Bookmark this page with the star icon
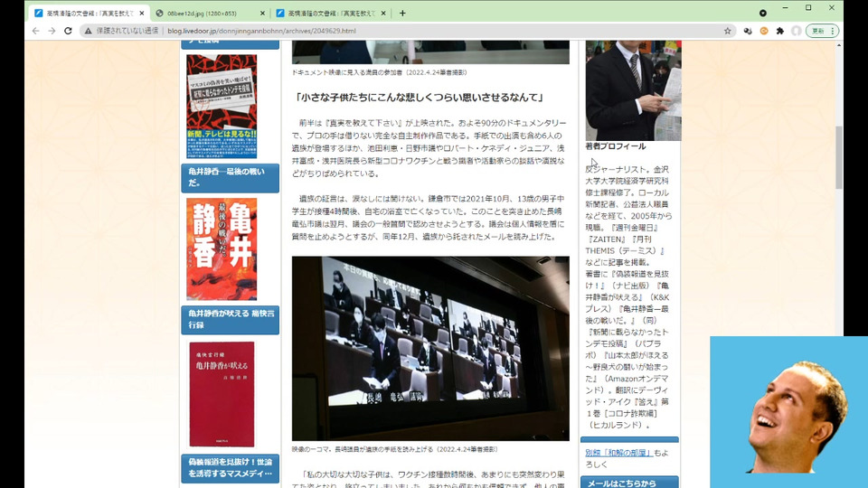This screenshot has width=868, height=488. coord(727,31)
